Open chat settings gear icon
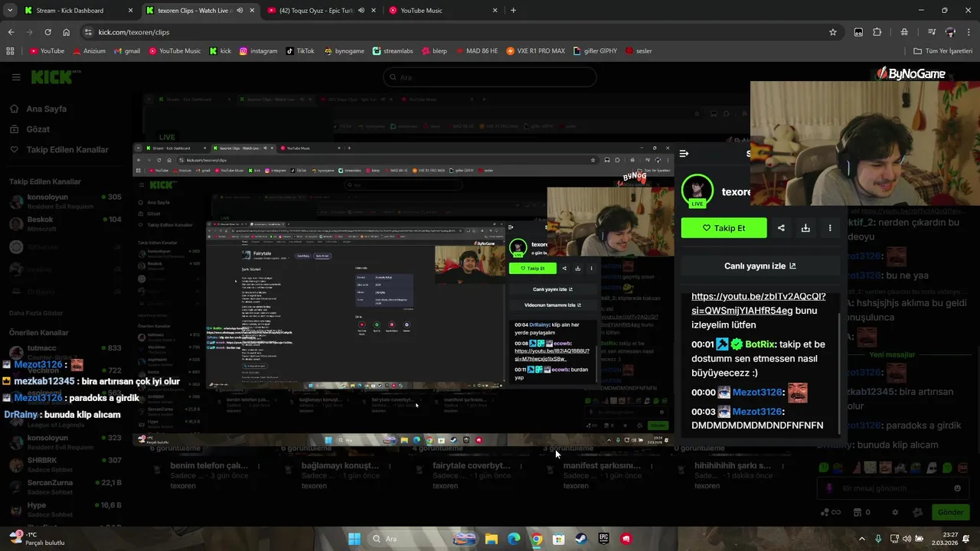The width and height of the screenshot is (980, 551). click(x=895, y=512)
